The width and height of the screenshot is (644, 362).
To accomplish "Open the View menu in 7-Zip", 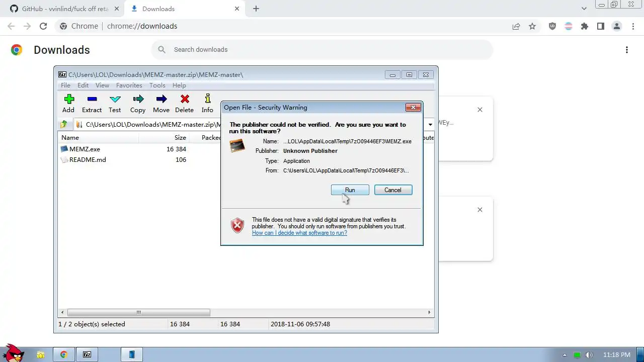I will [102, 85].
